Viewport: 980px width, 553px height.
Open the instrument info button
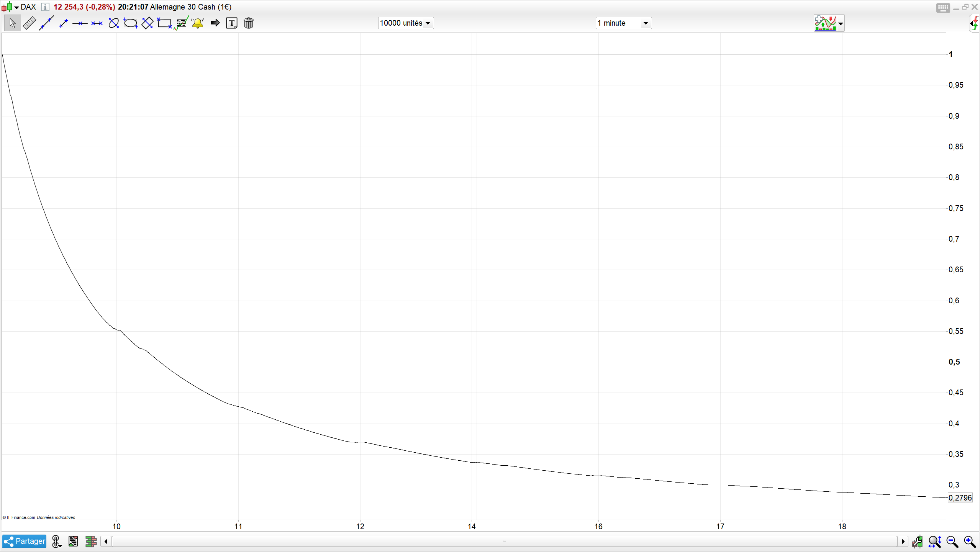click(45, 7)
